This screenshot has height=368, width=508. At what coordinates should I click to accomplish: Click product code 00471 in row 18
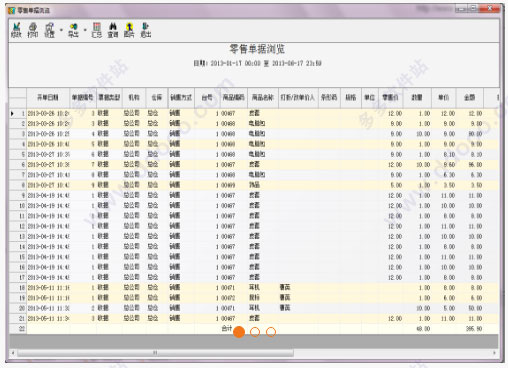point(228,287)
